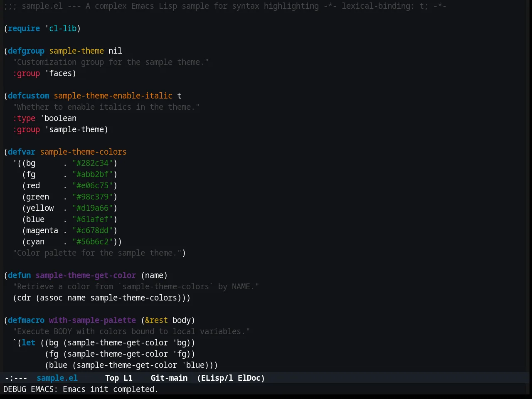Click 'cyan' key in the color list
The width and height of the screenshot is (532, 399).
[35, 241]
